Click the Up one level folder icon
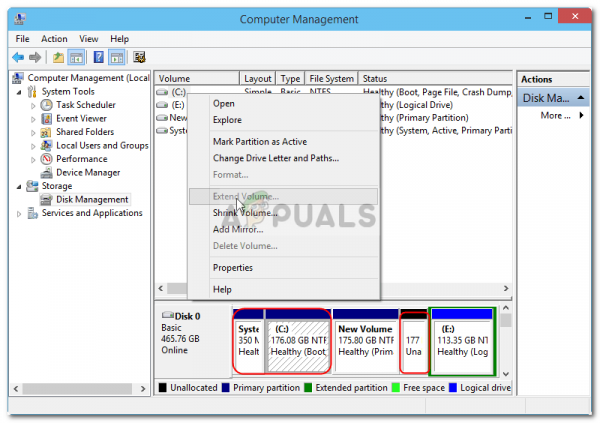Image resolution: width=600 pixels, height=423 pixels. 58,57
